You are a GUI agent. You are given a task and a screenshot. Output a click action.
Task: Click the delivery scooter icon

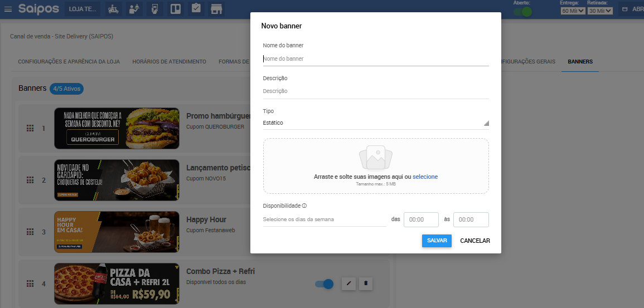point(113,9)
